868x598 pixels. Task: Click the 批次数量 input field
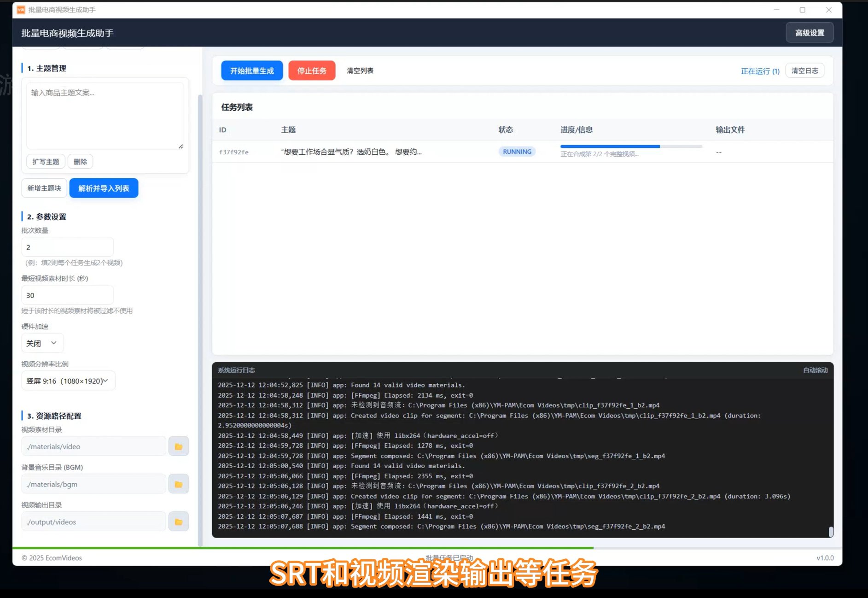(x=67, y=247)
